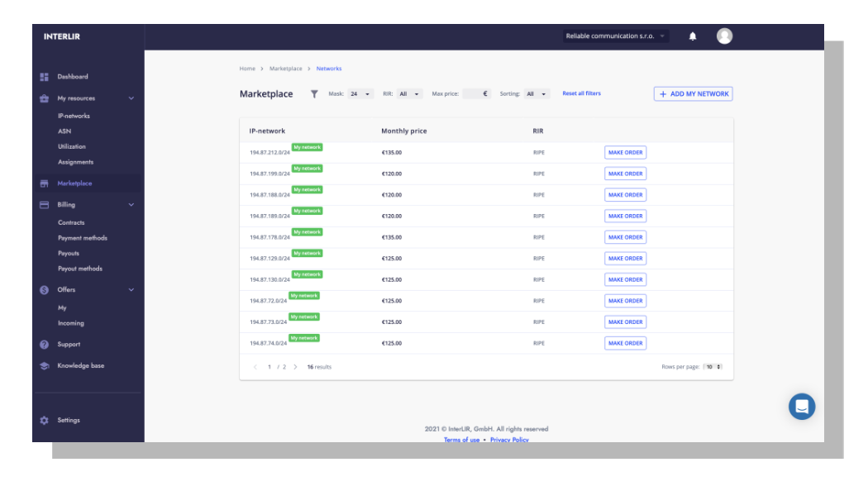Make order for 194.87.129.0/24
Image resolution: width=868 pixels, height=486 pixels.
(626, 259)
